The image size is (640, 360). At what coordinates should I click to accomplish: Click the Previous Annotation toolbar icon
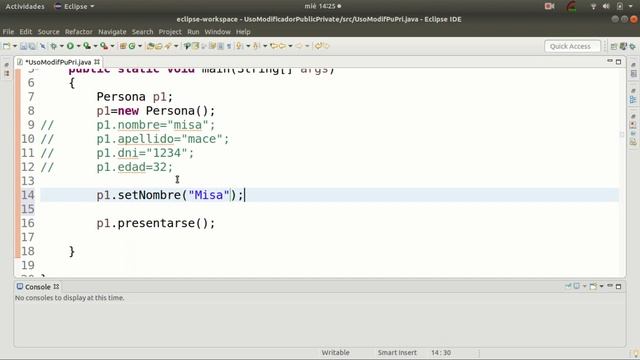tap(256, 46)
